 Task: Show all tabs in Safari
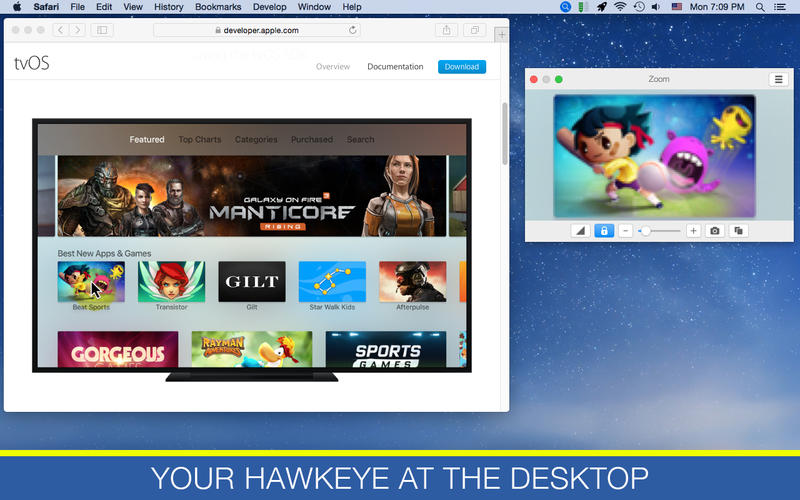point(475,30)
